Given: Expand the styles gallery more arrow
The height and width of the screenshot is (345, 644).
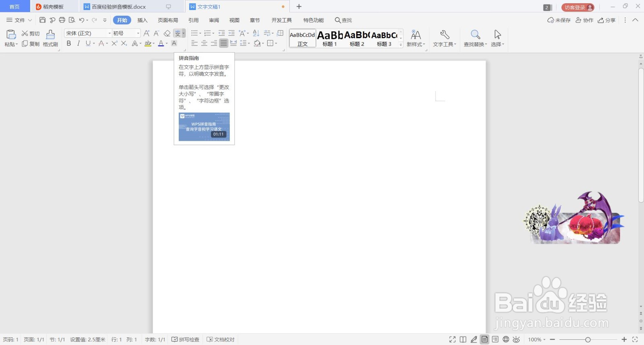Looking at the screenshot, I should point(400,45).
